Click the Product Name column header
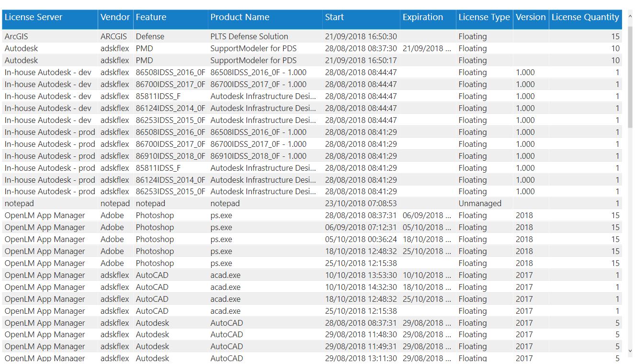The image size is (635, 364). pyautogui.click(x=239, y=17)
